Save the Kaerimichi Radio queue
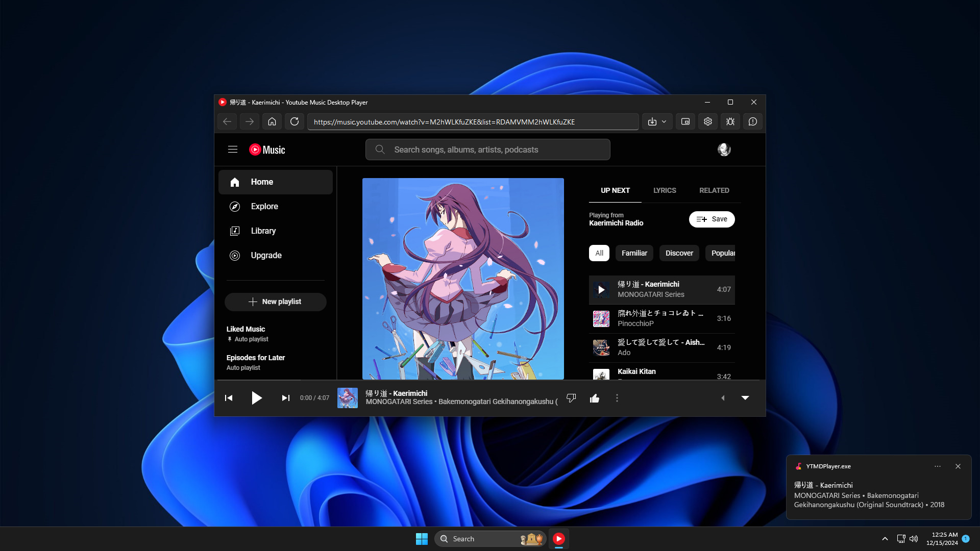 712,219
